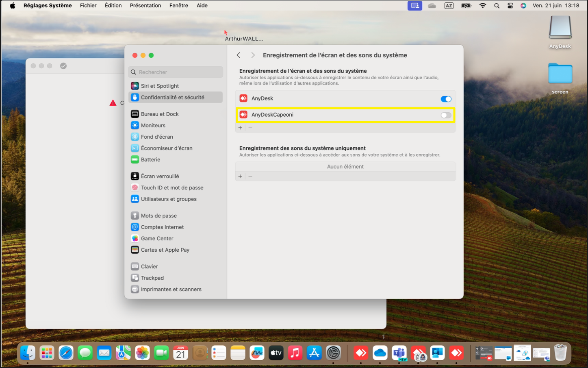Open Siri et Spotlight in the sidebar

click(176, 86)
